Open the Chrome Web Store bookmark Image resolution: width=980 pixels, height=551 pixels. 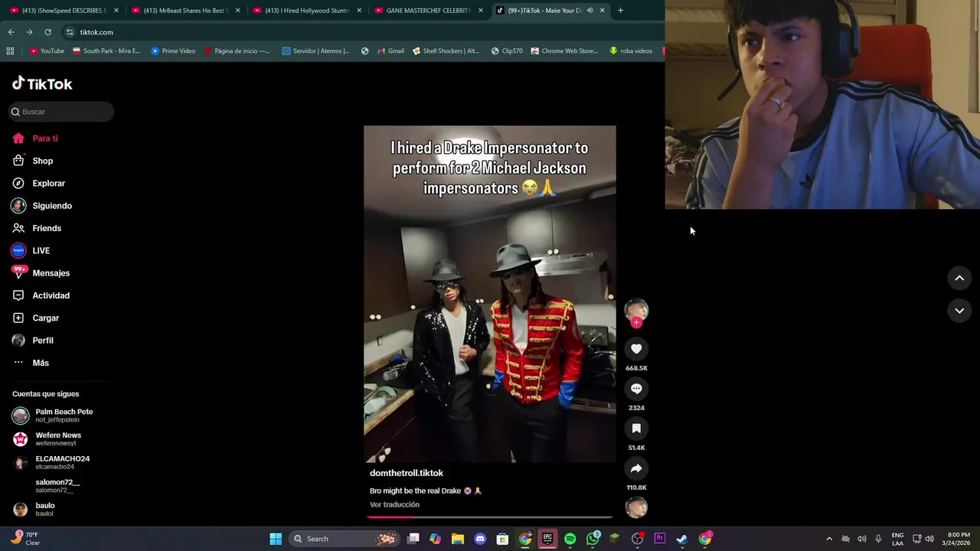click(x=563, y=51)
